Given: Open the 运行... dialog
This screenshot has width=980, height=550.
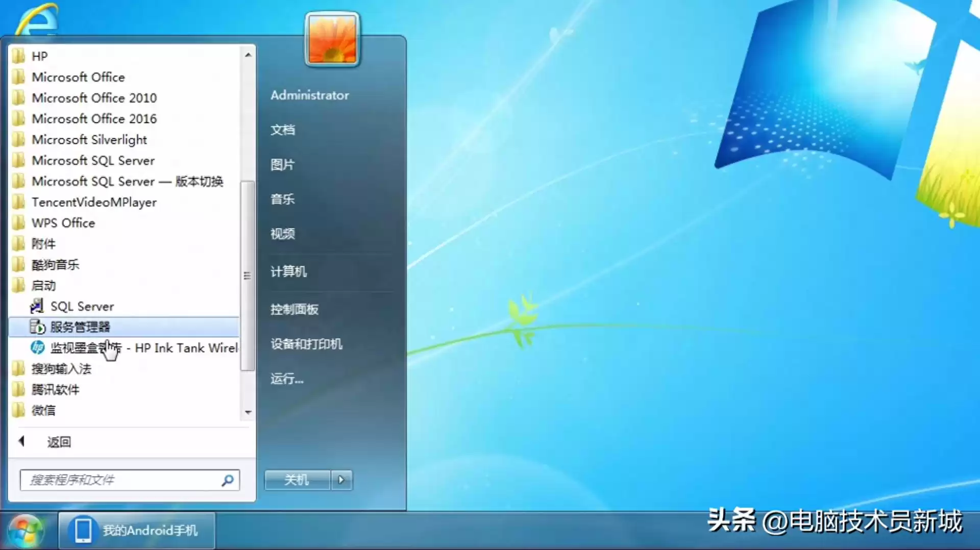Looking at the screenshot, I should pyautogui.click(x=286, y=379).
